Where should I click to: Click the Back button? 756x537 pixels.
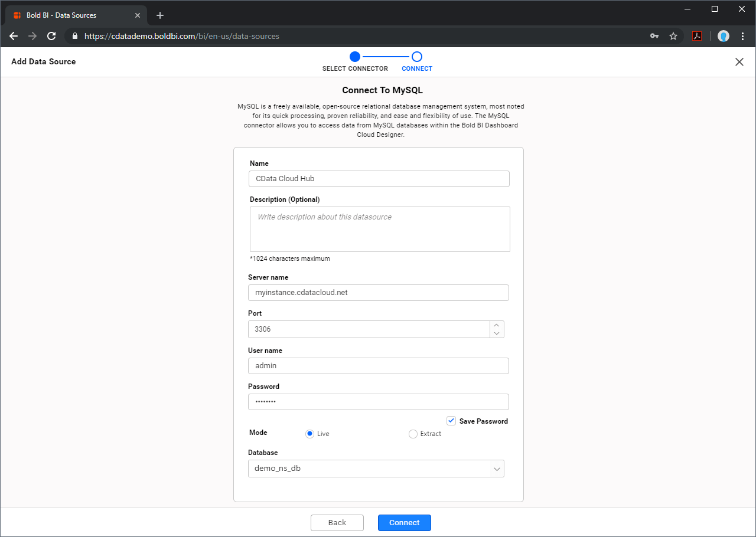click(337, 523)
